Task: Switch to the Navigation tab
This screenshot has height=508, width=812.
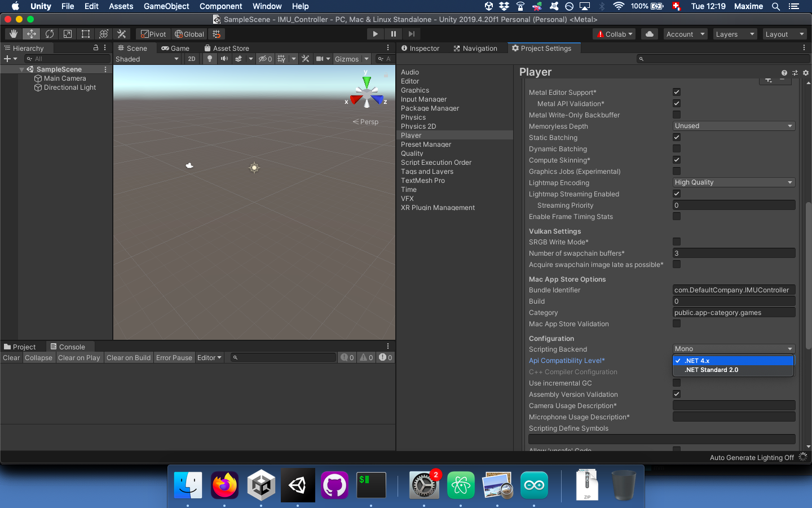Action: [x=475, y=49]
